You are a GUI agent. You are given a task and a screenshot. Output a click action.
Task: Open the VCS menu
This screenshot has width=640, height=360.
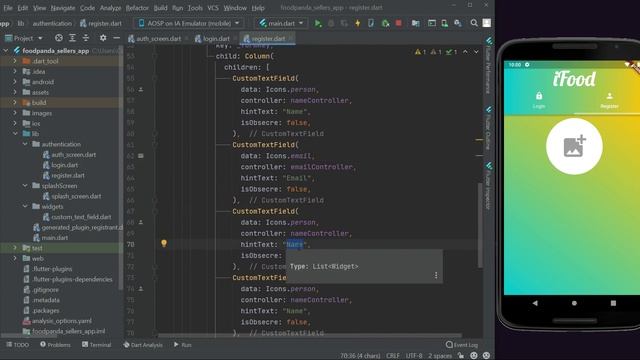click(x=213, y=8)
